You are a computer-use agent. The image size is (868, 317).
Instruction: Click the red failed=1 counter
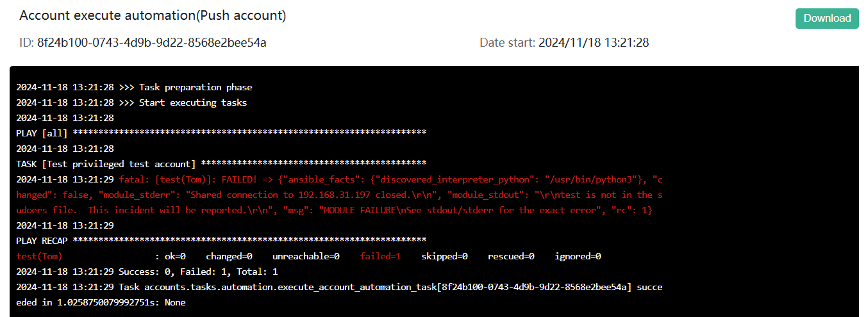point(380,256)
